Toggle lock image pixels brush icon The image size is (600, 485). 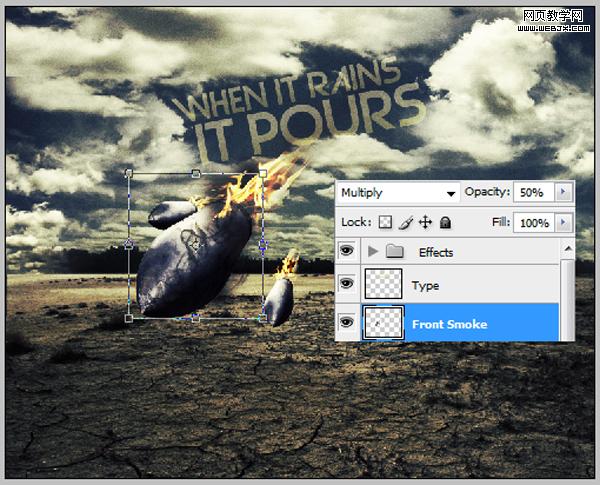pos(406,222)
